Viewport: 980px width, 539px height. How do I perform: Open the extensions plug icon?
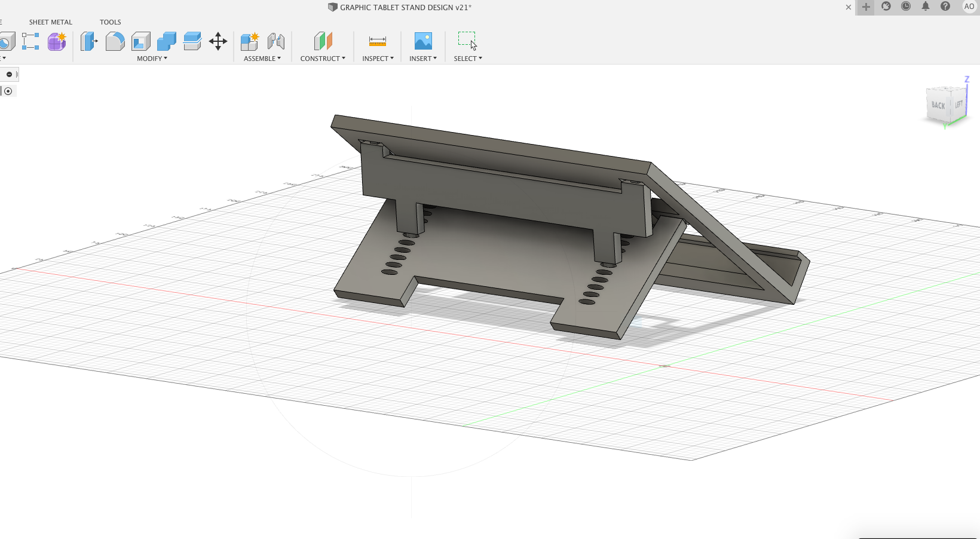886,7
